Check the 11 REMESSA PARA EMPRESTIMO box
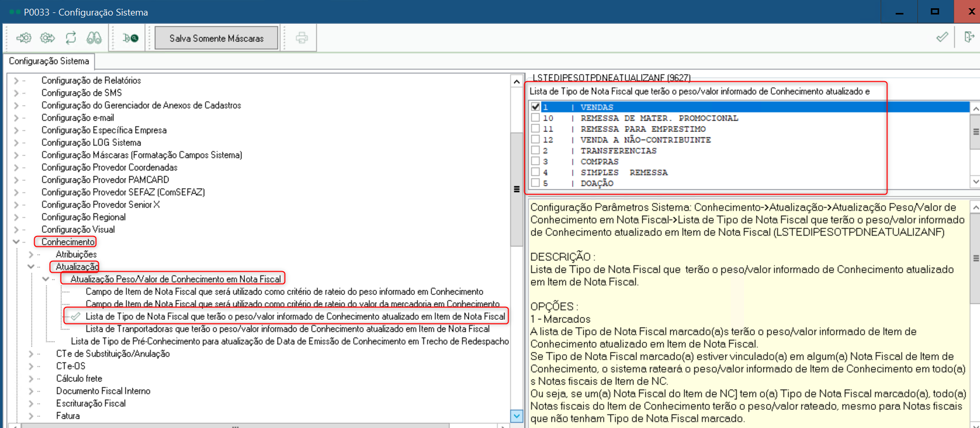The height and width of the screenshot is (428, 980). (536, 128)
